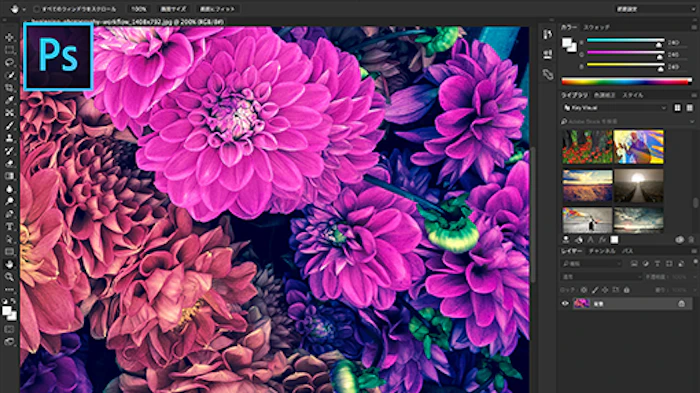Select the Zoom magnifier tool
The width and height of the screenshot is (700, 393).
tap(9, 277)
